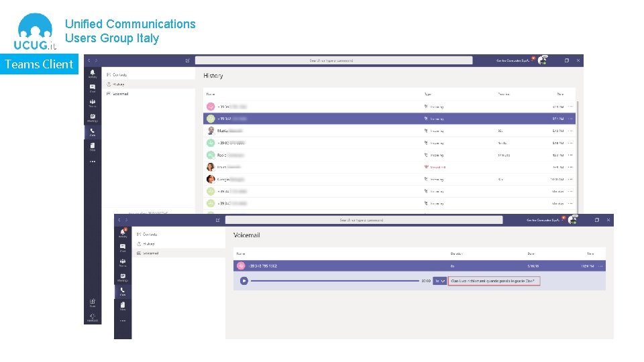Open Meetings in the Voicemail window sidebar

pos(123,278)
